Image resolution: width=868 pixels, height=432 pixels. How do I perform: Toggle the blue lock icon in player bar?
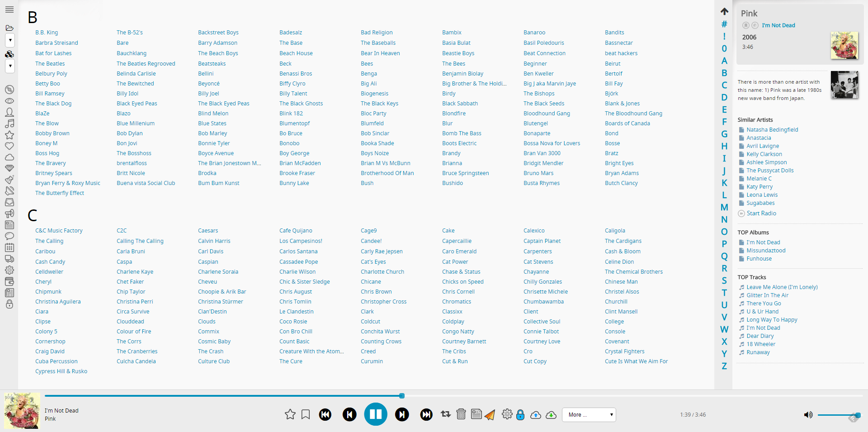tap(520, 414)
